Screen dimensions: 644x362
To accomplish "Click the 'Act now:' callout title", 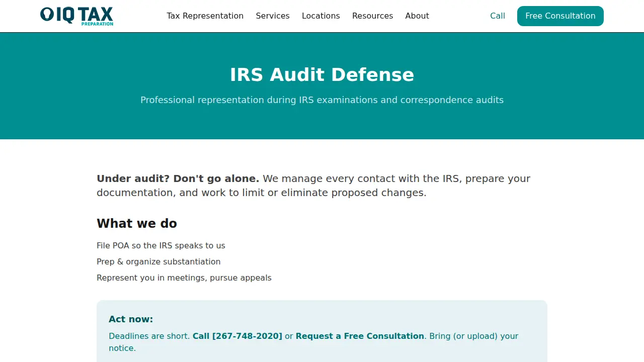I will [131, 319].
